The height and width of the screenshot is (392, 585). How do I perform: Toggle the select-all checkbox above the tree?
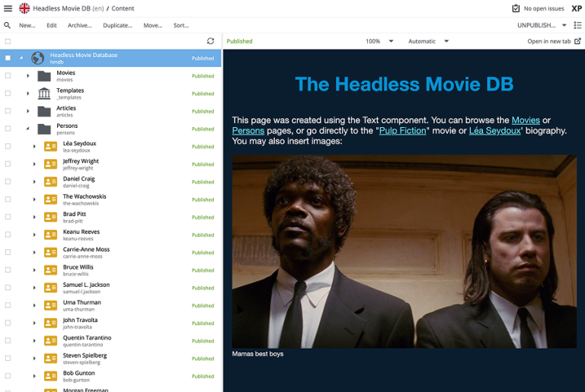(8, 41)
